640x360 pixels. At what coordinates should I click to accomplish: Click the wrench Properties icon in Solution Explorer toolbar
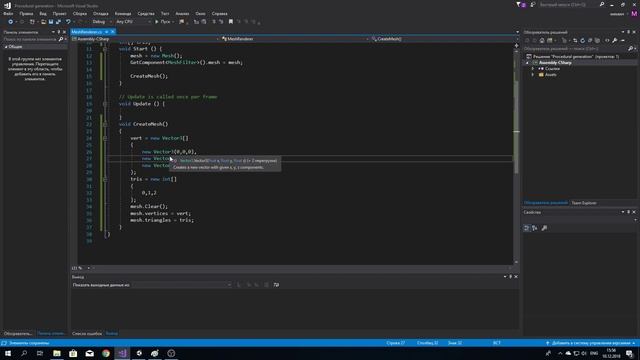615,40
